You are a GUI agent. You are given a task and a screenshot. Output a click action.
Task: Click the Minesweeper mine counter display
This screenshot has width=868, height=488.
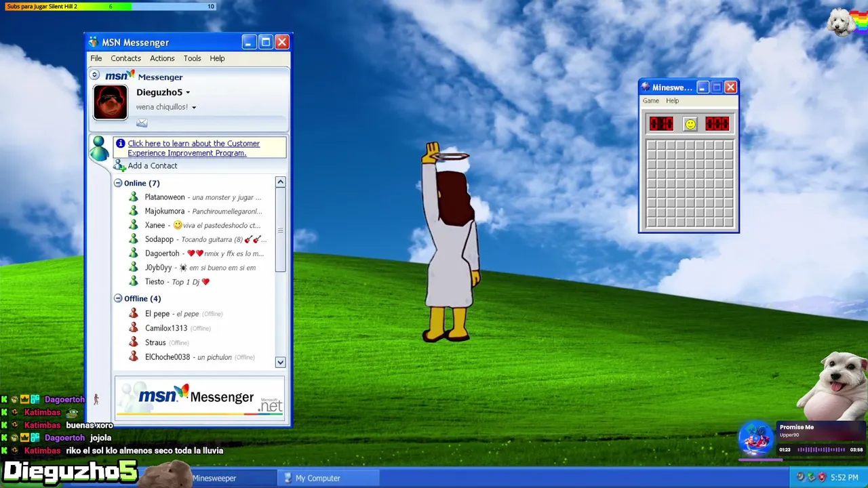coord(661,124)
